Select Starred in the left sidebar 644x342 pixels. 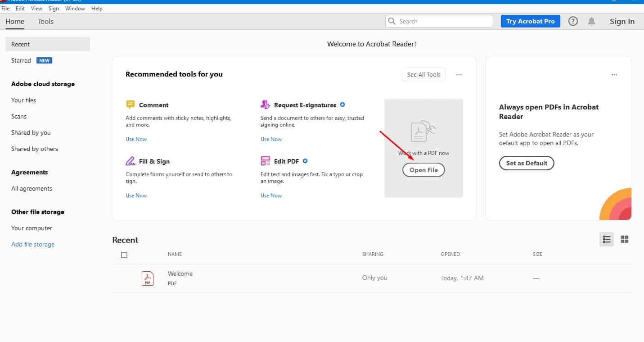[21, 60]
